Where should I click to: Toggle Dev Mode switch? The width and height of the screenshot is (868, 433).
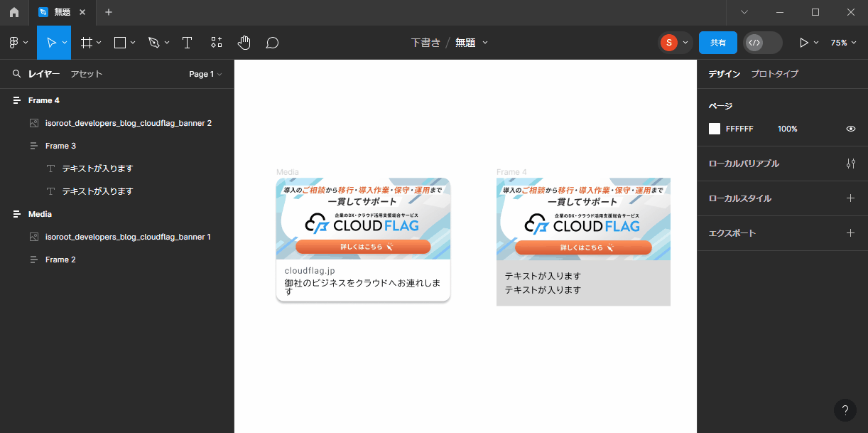click(763, 43)
